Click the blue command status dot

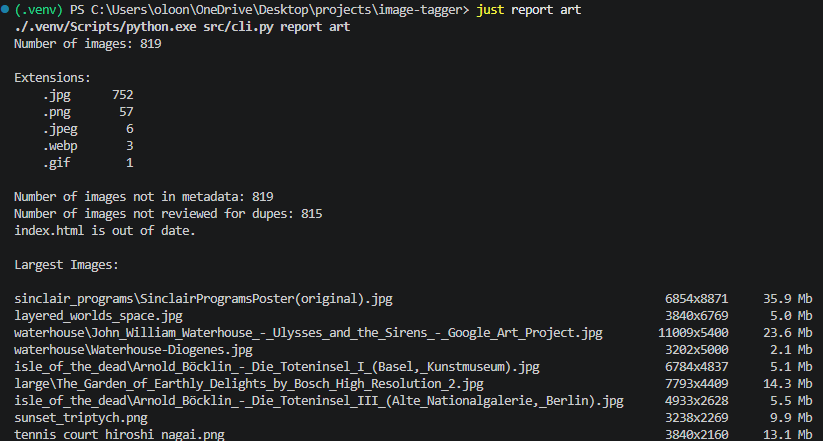[x=5, y=9]
